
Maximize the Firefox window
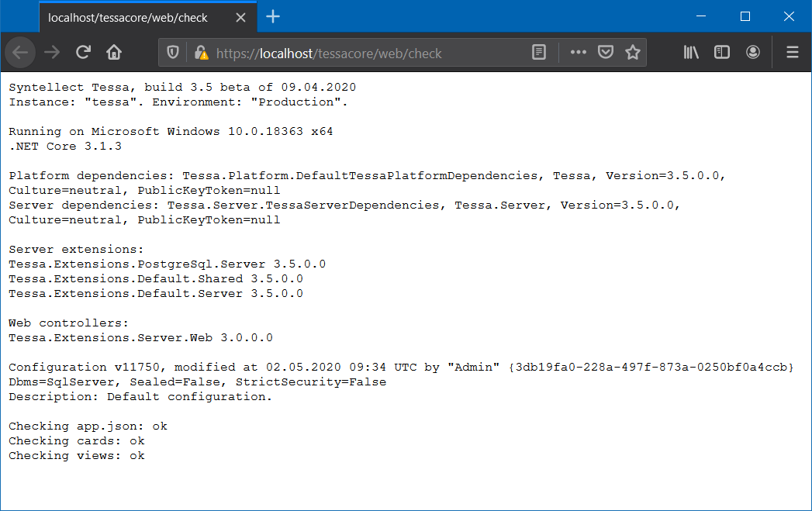(x=745, y=16)
